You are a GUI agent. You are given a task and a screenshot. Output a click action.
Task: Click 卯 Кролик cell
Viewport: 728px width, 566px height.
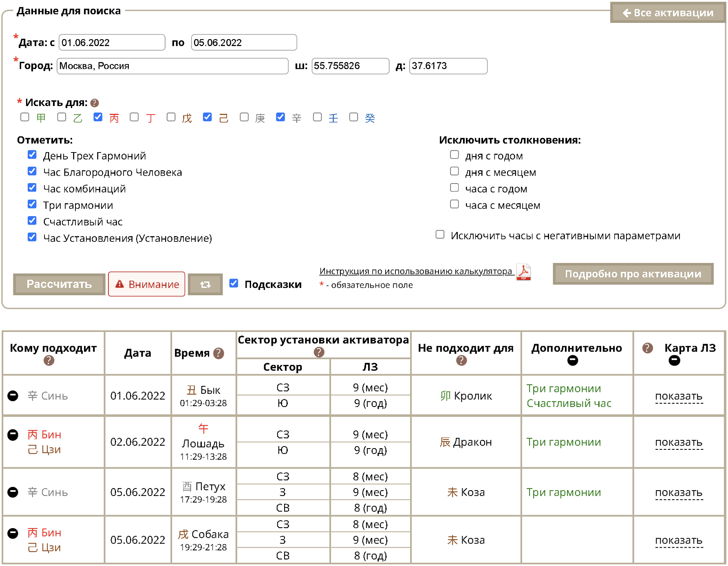tap(466, 396)
